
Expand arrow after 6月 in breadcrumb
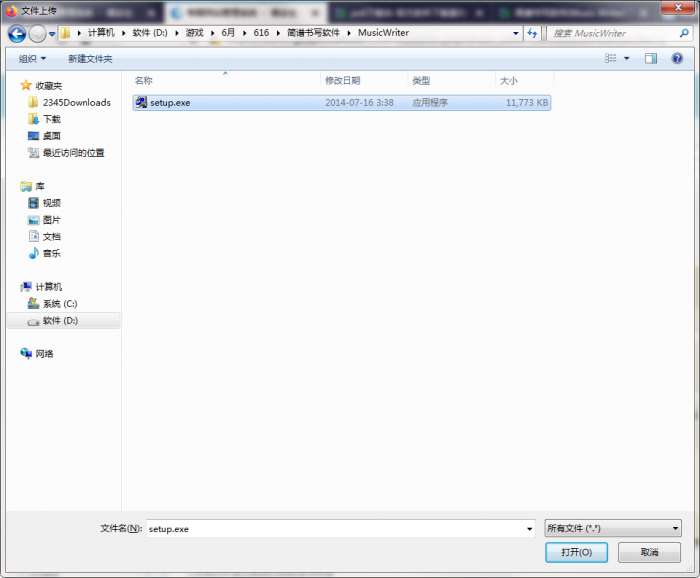[x=244, y=33]
